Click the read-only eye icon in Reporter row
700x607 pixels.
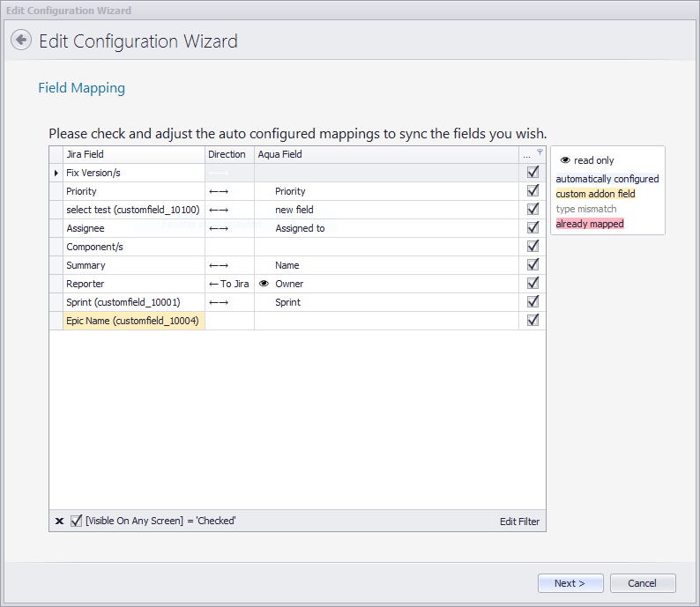coord(264,284)
